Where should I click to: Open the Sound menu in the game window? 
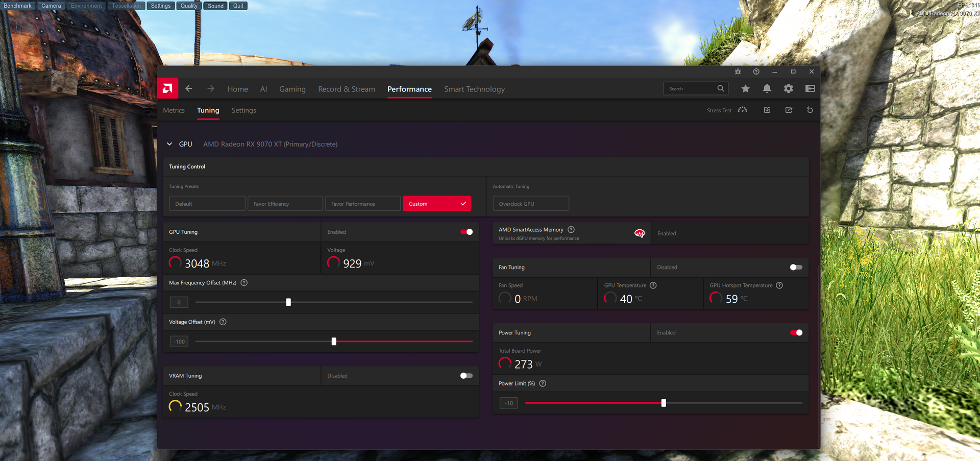point(215,6)
